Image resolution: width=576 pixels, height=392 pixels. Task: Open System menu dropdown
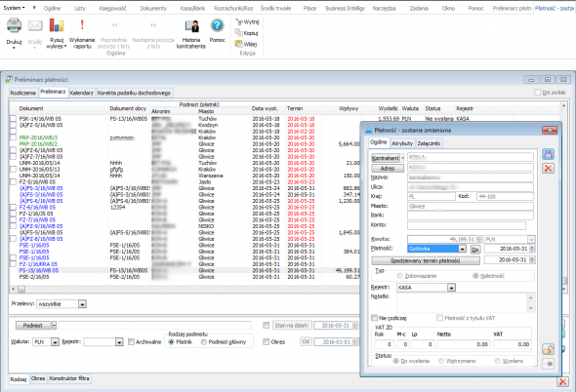coord(14,8)
